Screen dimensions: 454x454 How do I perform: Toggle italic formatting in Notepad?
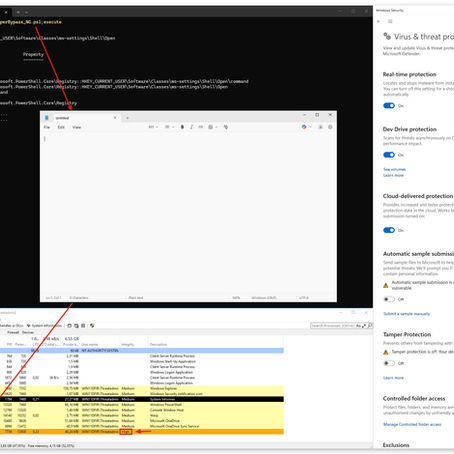click(191, 127)
